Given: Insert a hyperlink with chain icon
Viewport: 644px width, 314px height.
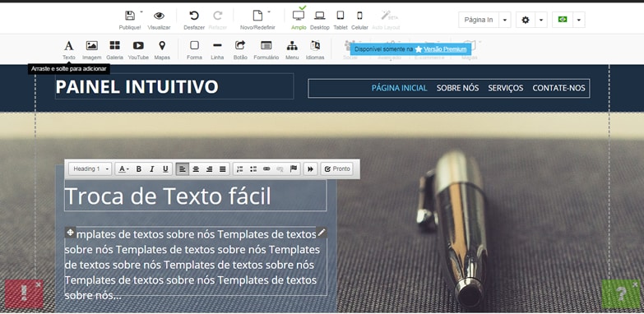Looking at the screenshot, I should (x=266, y=169).
